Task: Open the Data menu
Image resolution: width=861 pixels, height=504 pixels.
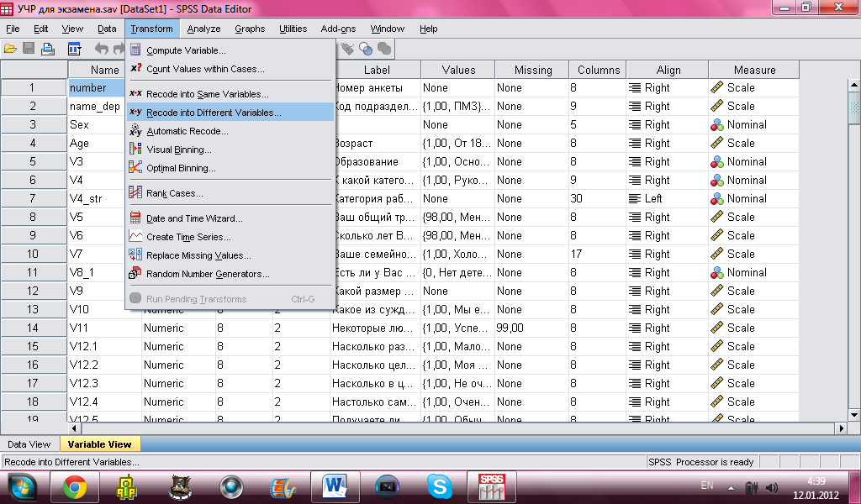Action: [x=107, y=29]
